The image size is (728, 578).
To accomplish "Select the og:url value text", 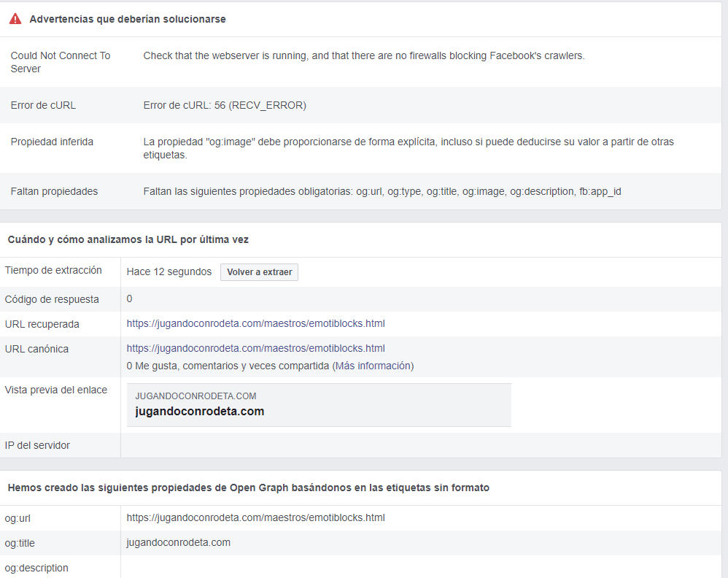I will [255, 517].
